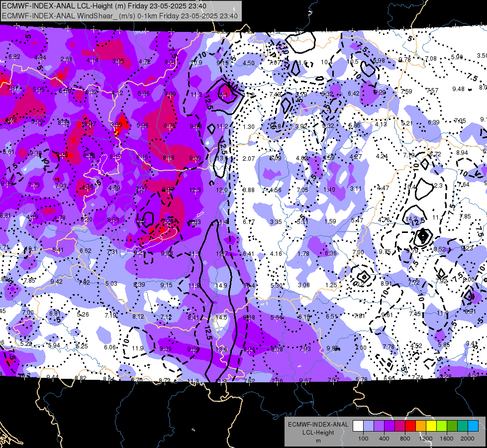Click the wind shear value 14.5
The height and width of the screenshot is (448, 487).
tap(221, 318)
